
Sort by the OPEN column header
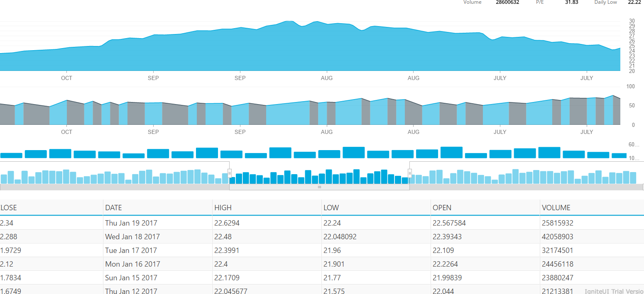click(x=442, y=208)
